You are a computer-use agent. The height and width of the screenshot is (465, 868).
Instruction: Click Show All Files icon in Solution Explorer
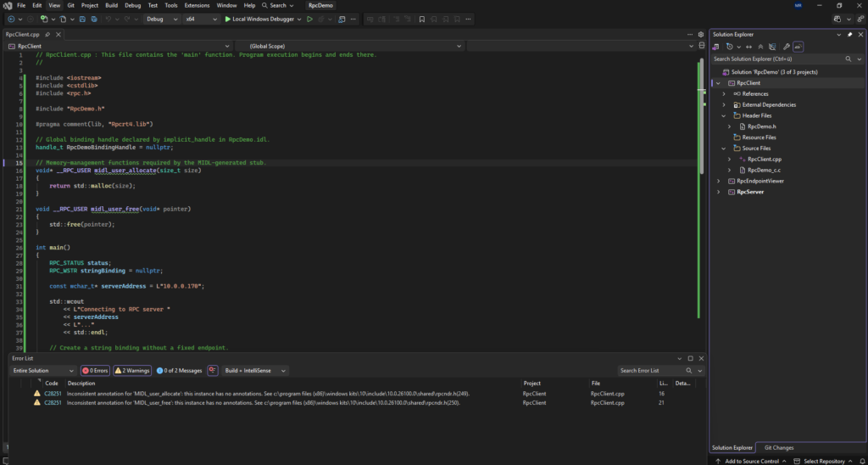[772, 47]
